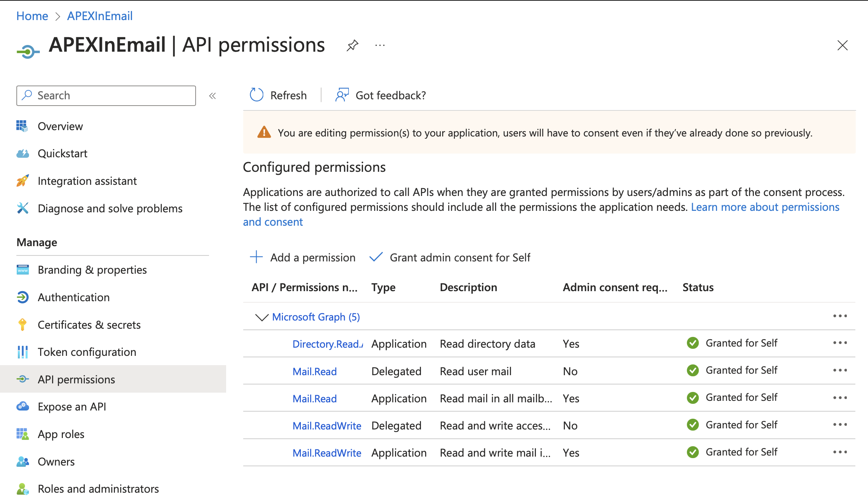Open Overview in the sidebar
This screenshot has width=868, height=499.
click(60, 126)
